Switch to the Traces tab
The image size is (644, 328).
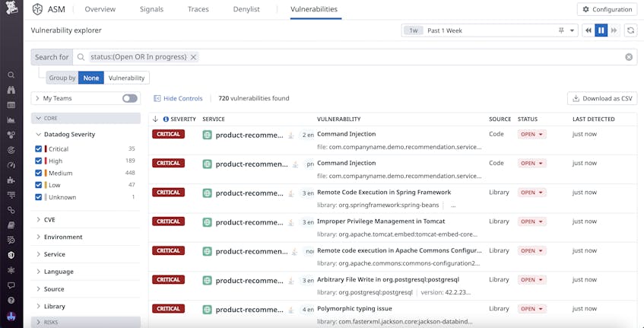[x=198, y=9]
